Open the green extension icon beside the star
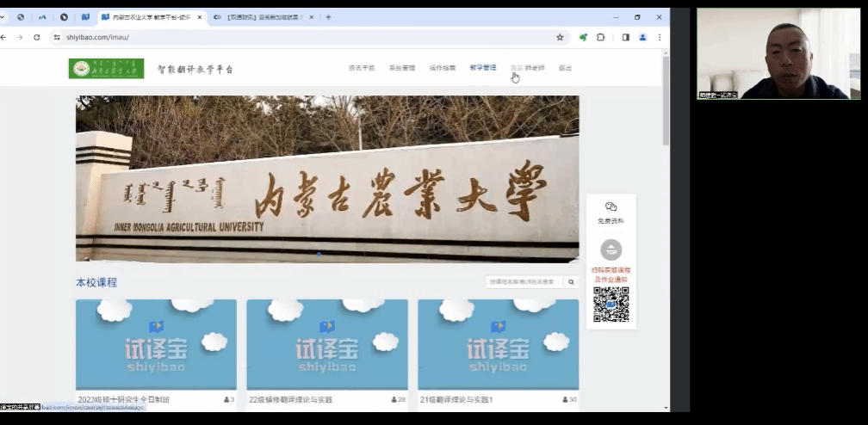868x425 pixels. pos(583,37)
